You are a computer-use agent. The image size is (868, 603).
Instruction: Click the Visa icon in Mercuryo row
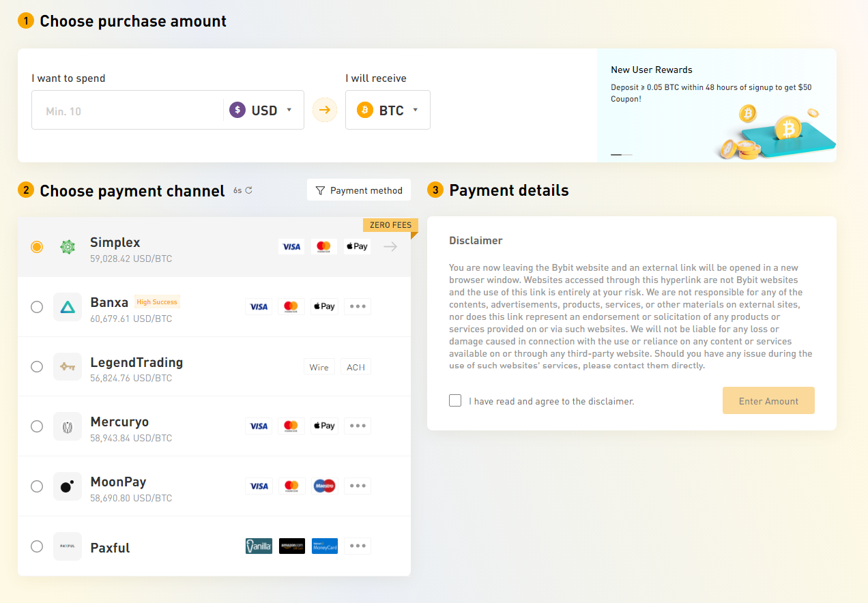click(259, 426)
